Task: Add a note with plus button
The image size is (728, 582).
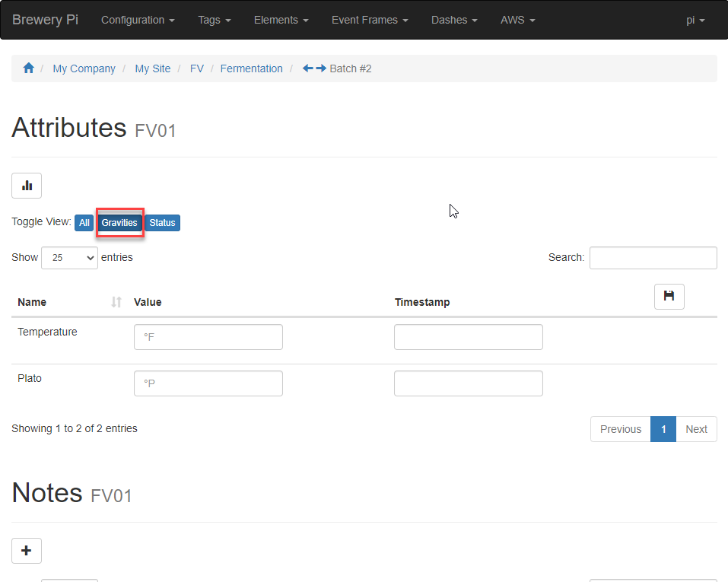Action: point(27,551)
